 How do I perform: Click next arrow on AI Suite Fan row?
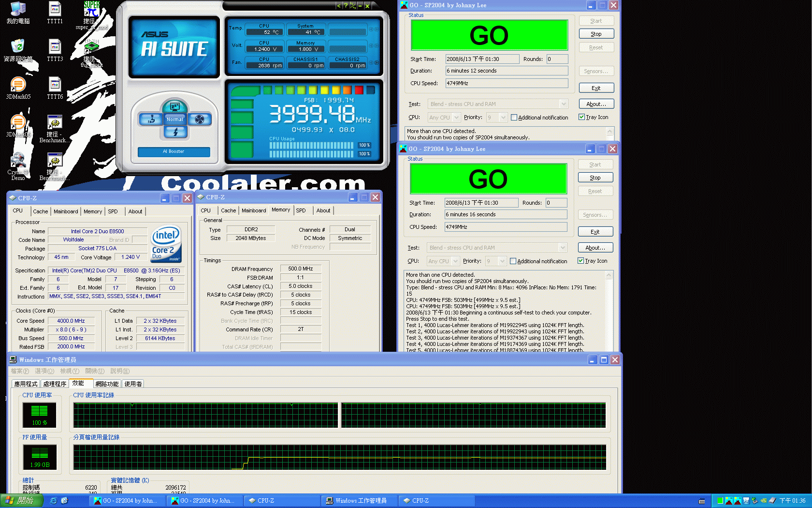pyautogui.click(x=377, y=62)
